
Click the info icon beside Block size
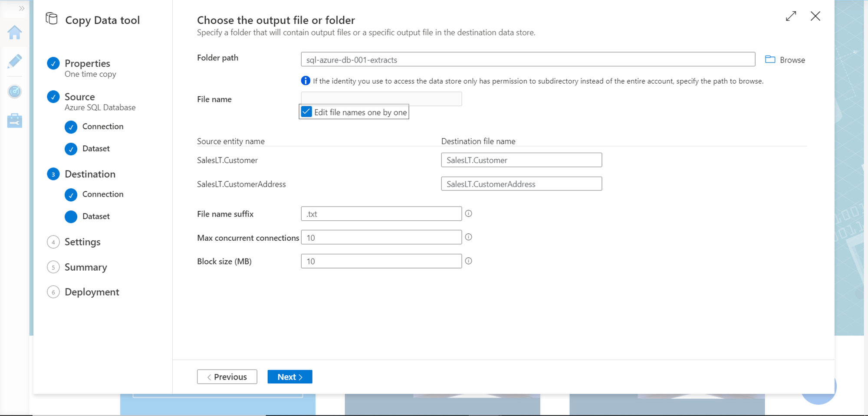tap(468, 261)
